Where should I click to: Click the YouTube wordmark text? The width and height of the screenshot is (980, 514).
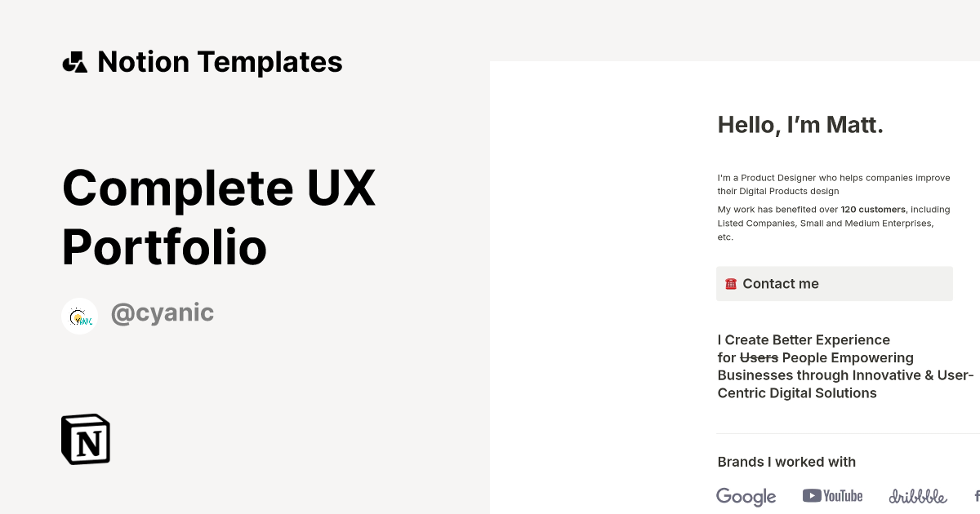tap(841, 495)
